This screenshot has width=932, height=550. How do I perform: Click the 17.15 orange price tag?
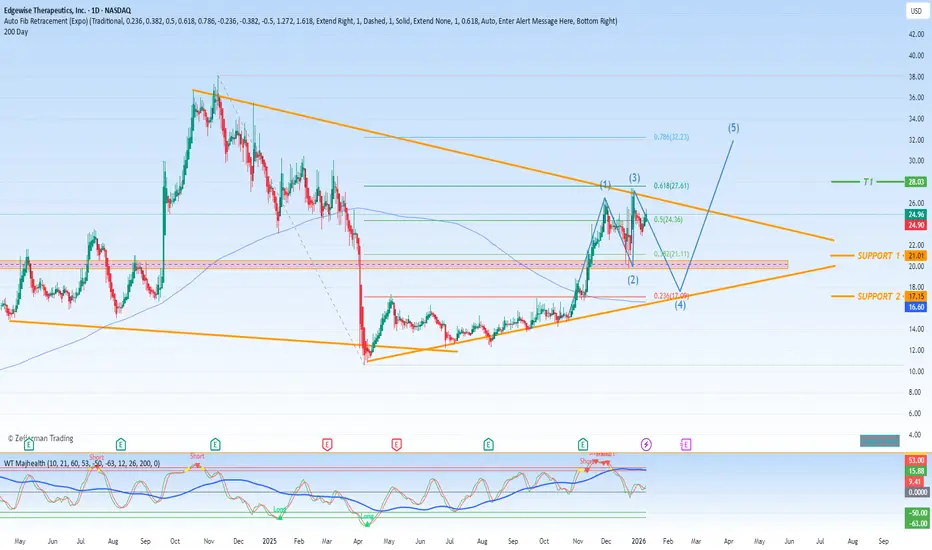pos(917,296)
